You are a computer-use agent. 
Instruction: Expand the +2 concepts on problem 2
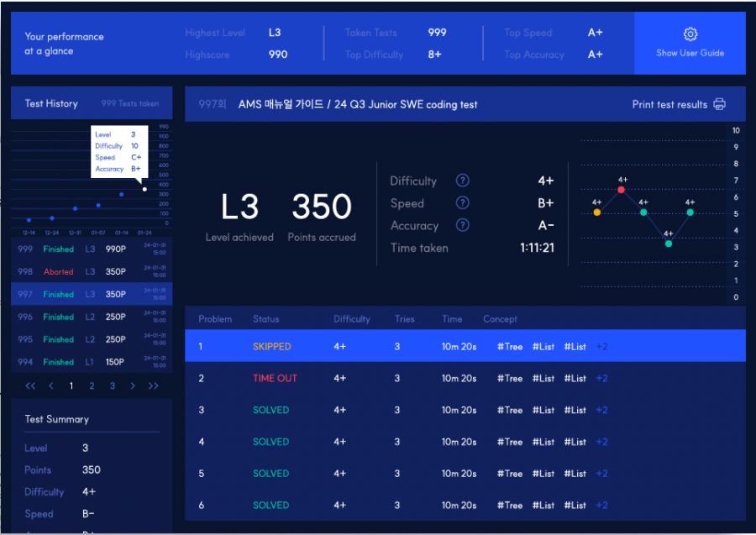click(x=601, y=378)
